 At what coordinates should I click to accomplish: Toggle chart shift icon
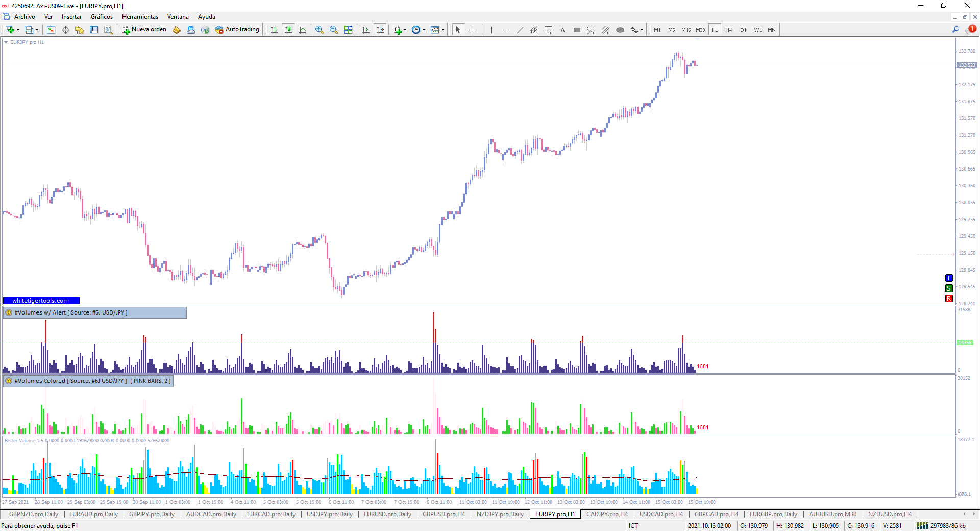tap(380, 30)
